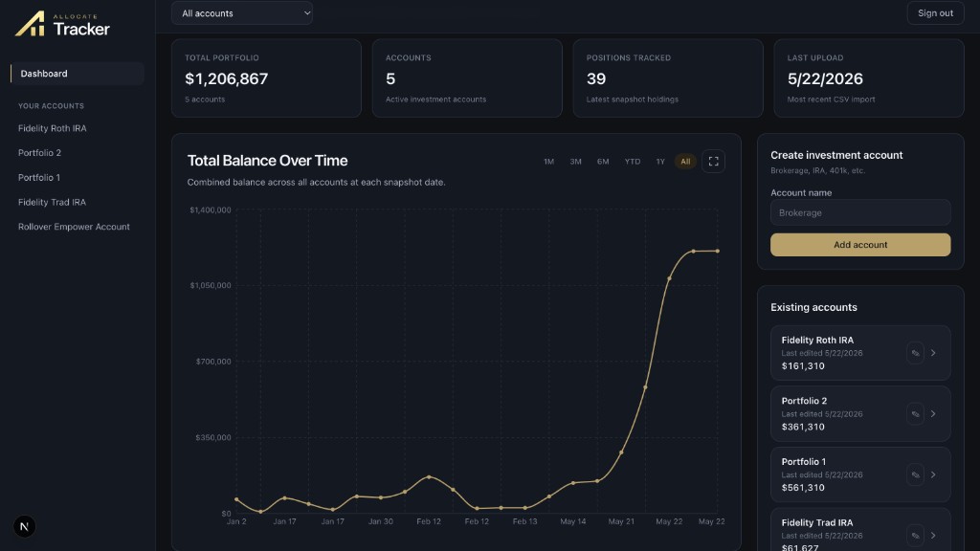
Task: Click the Total Balance Over Time heading
Action: click(x=268, y=161)
